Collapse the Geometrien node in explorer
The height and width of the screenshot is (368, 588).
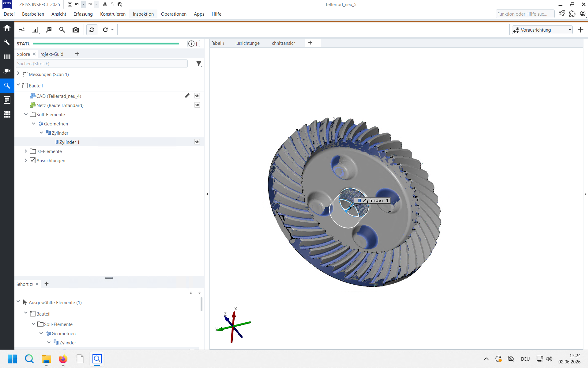33,123
